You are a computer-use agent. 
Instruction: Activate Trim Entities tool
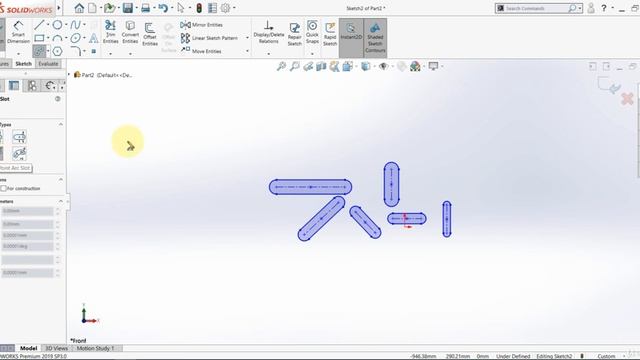click(x=110, y=32)
